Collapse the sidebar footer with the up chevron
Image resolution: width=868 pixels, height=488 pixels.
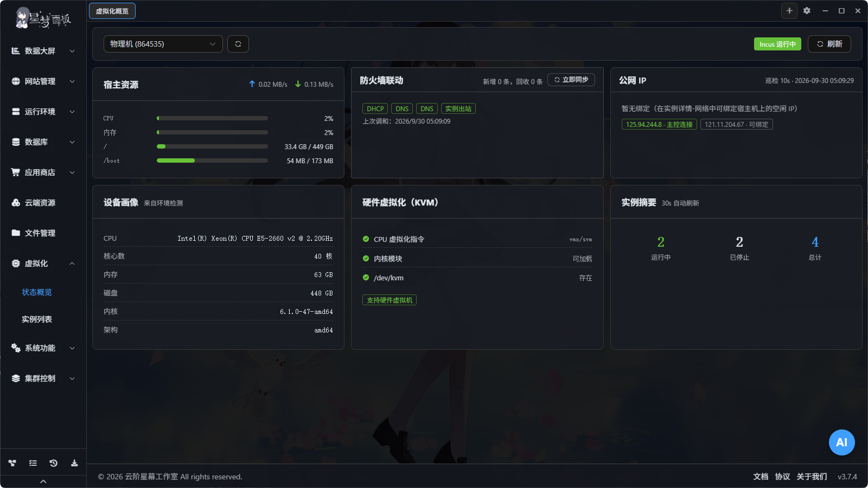43,481
